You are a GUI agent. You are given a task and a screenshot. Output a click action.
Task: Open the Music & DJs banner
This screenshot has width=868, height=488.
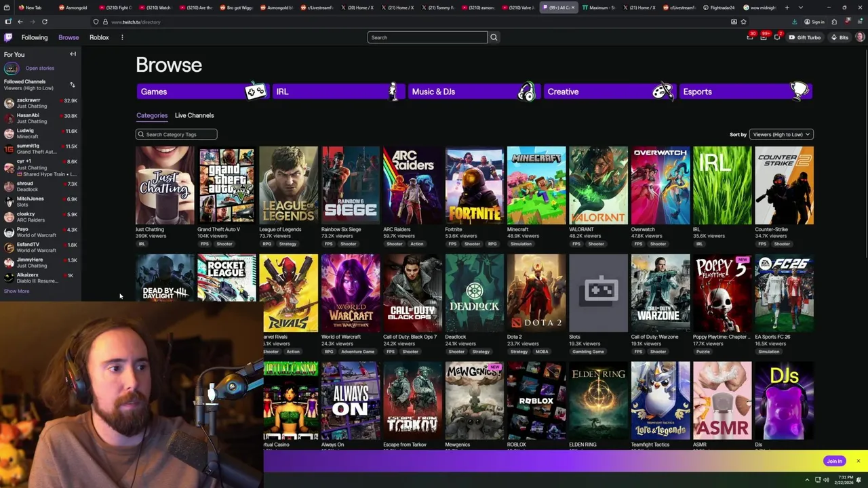coord(474,91)
